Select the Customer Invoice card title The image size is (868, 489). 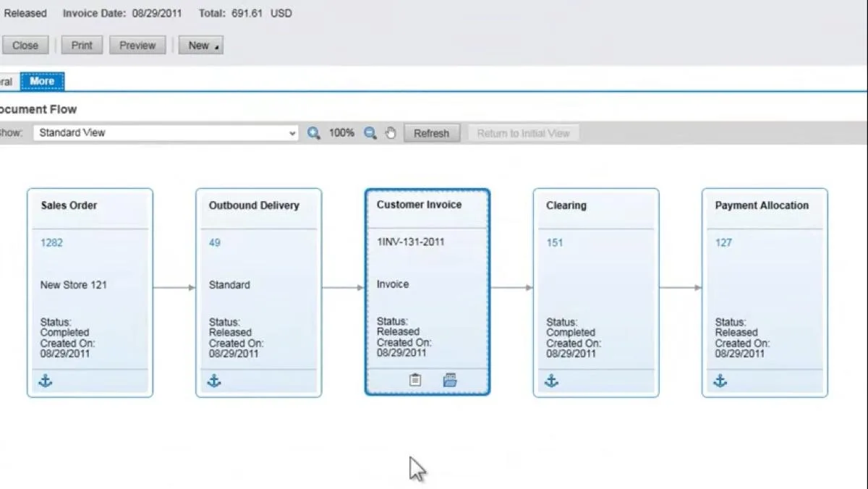419,205
